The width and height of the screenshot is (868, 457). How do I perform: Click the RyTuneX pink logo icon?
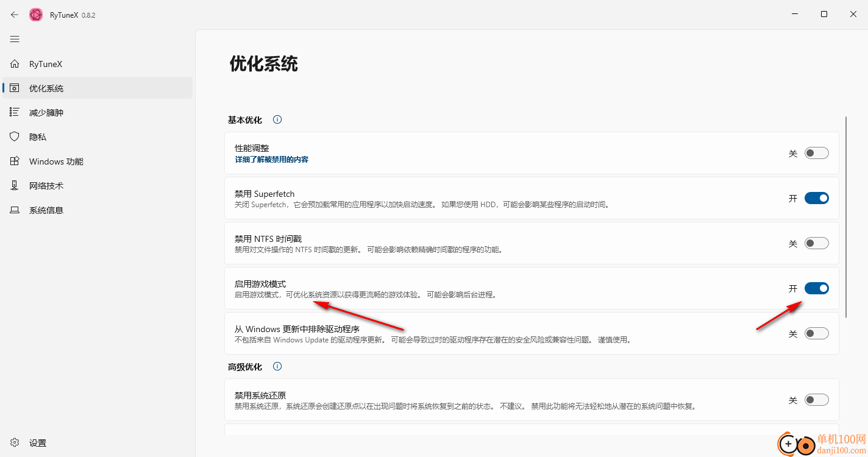tap(36, 15)
